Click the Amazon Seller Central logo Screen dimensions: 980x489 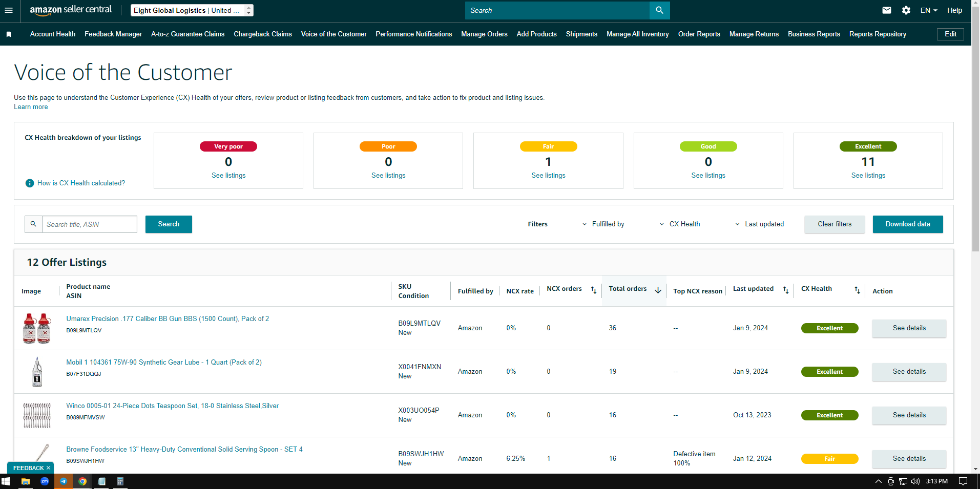(71, 10)
